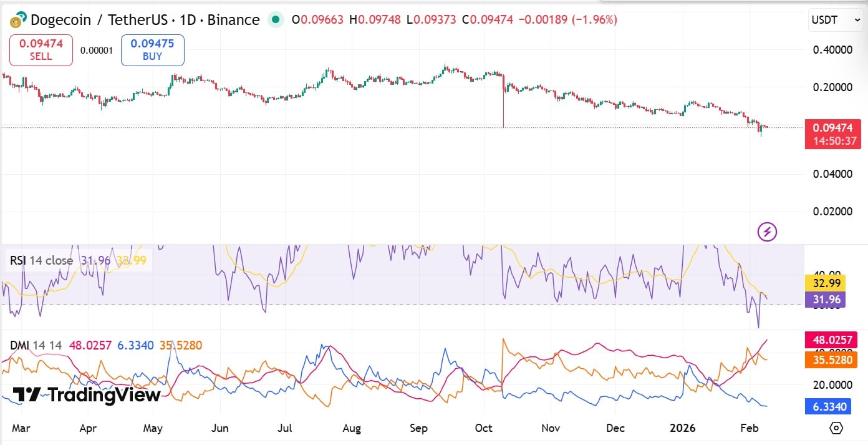Screen dimensions: 868x445
Task: Click the SELL button at 0.09474
Action: [41, 50]
